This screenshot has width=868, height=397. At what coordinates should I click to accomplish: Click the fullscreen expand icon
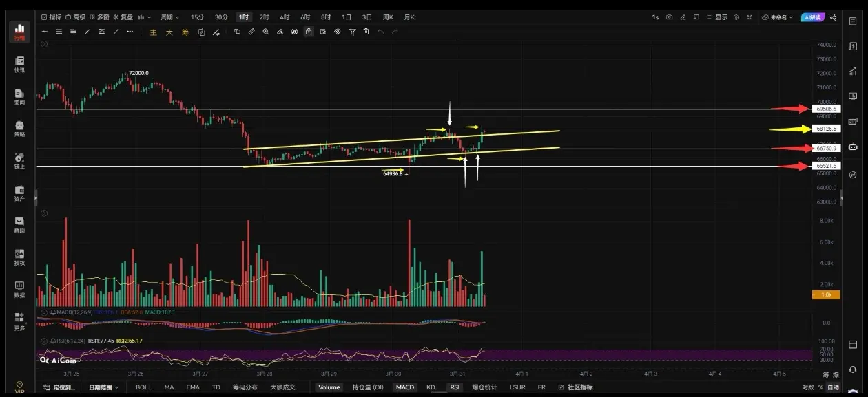750,17
